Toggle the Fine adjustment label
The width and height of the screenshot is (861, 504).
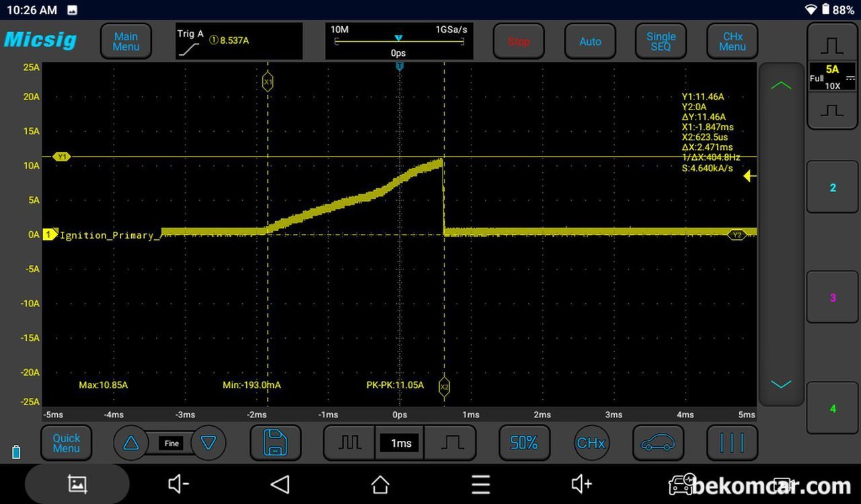pyautogui.click(x=172, y=443)
